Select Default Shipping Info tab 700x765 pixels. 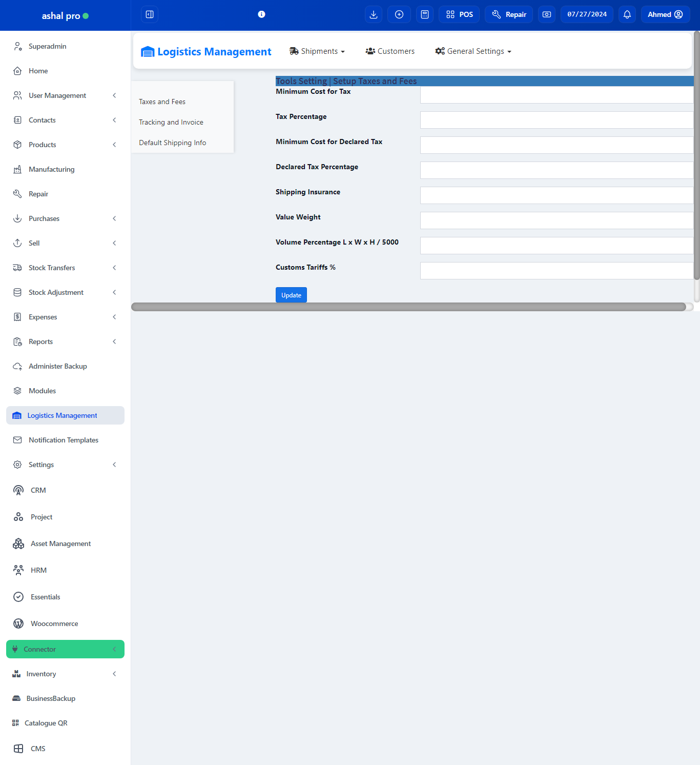pos(173,143)
